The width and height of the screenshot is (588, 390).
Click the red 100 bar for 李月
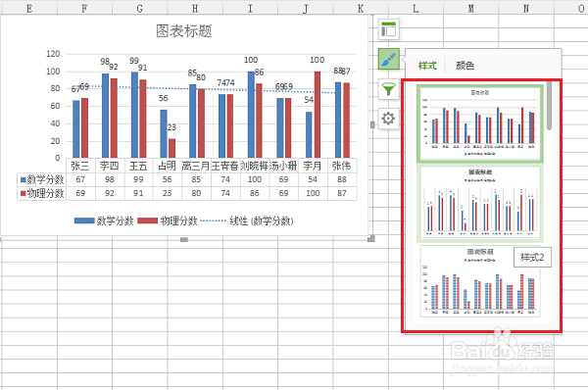(x=318, y=115)
